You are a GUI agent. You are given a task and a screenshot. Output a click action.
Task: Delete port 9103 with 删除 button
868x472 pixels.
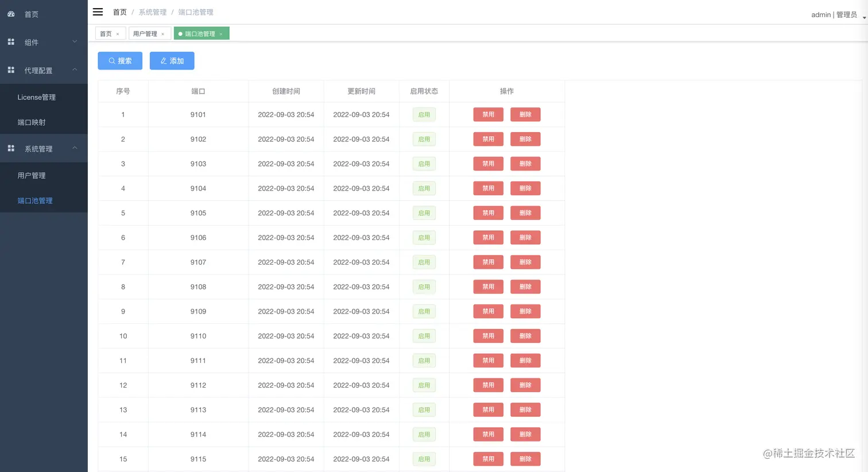pos(525,164)
